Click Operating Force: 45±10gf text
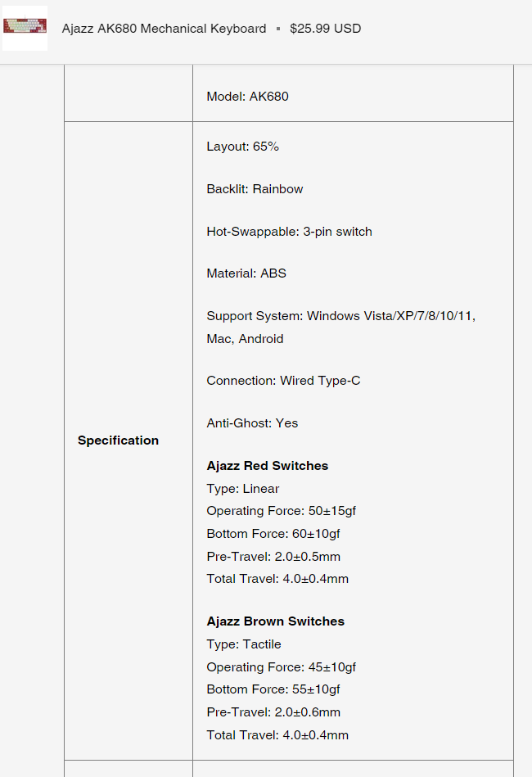This screenshot has height=777, width=532. [281, 667]
